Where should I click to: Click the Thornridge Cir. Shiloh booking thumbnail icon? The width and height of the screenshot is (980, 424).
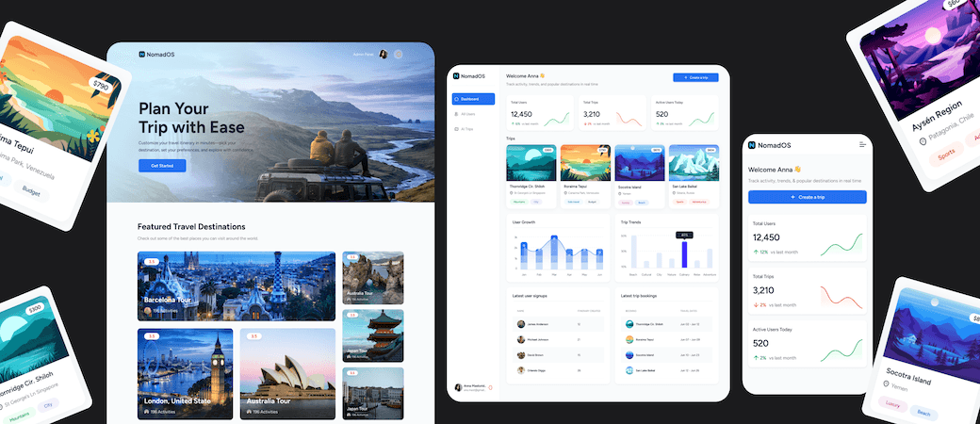coord(629,324)
